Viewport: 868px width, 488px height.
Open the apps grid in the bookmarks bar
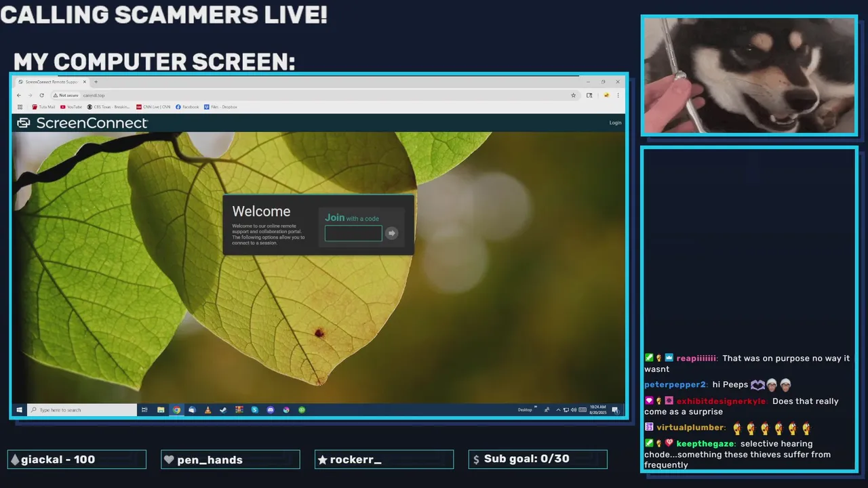20,107
